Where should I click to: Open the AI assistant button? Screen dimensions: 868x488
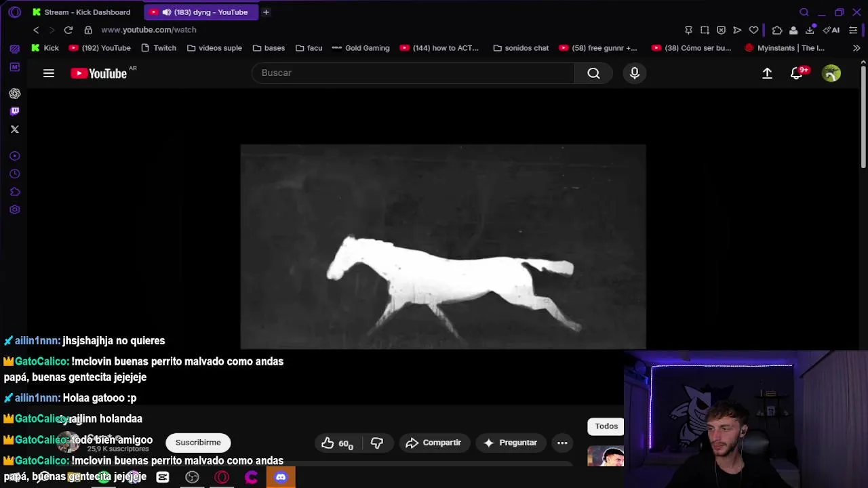pyautogui.click(x=831, y=30)
